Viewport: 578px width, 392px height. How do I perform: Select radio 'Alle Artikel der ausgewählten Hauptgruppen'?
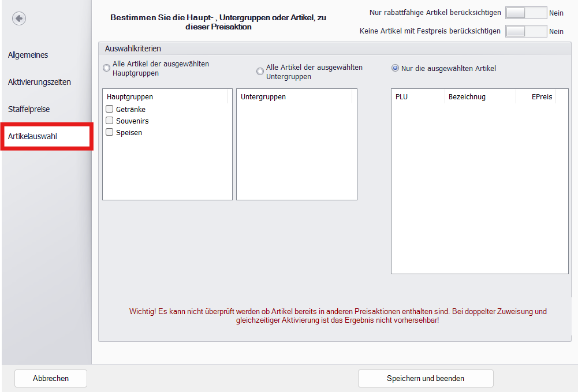[x=106, y=68]
